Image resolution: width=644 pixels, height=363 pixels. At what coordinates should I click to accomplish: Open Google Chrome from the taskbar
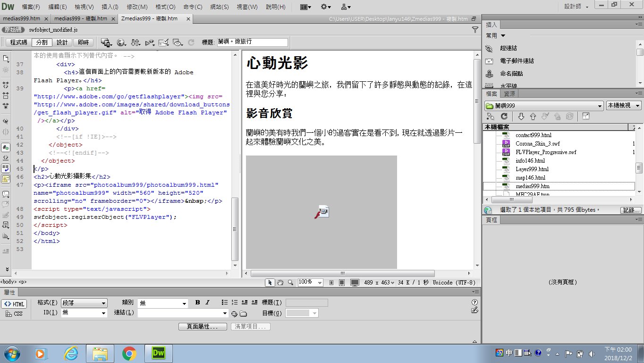pos(129,353)
